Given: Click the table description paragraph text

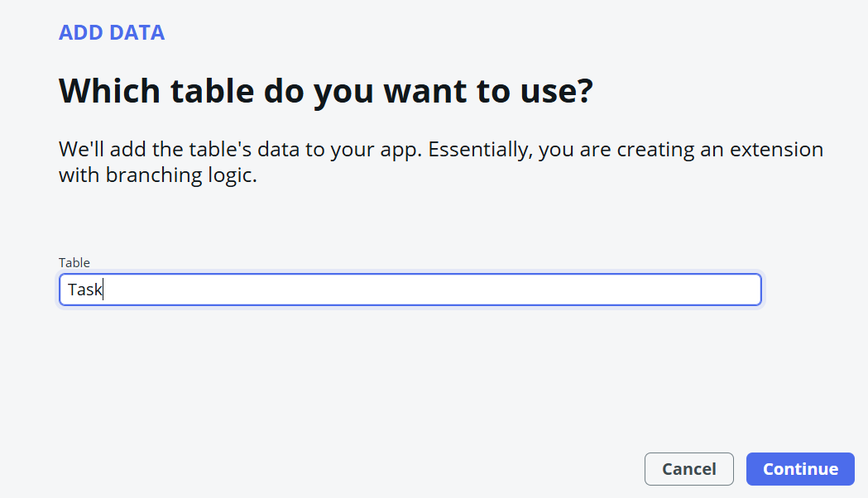Looking at the screenshot, I should point(440,163).
